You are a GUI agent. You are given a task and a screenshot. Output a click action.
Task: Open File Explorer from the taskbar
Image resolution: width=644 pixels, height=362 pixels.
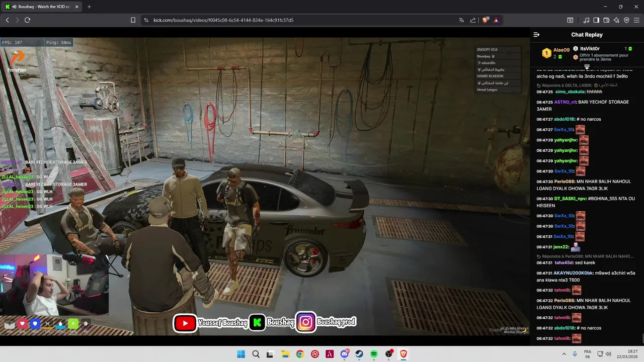[x=285, y=354]
